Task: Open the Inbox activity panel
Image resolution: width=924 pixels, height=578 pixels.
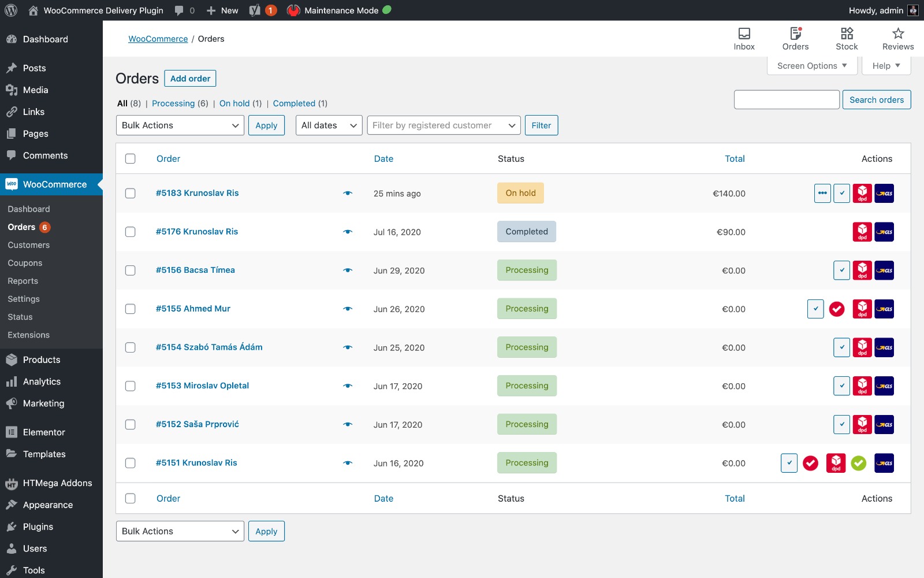Action: [x=744, y=39]
